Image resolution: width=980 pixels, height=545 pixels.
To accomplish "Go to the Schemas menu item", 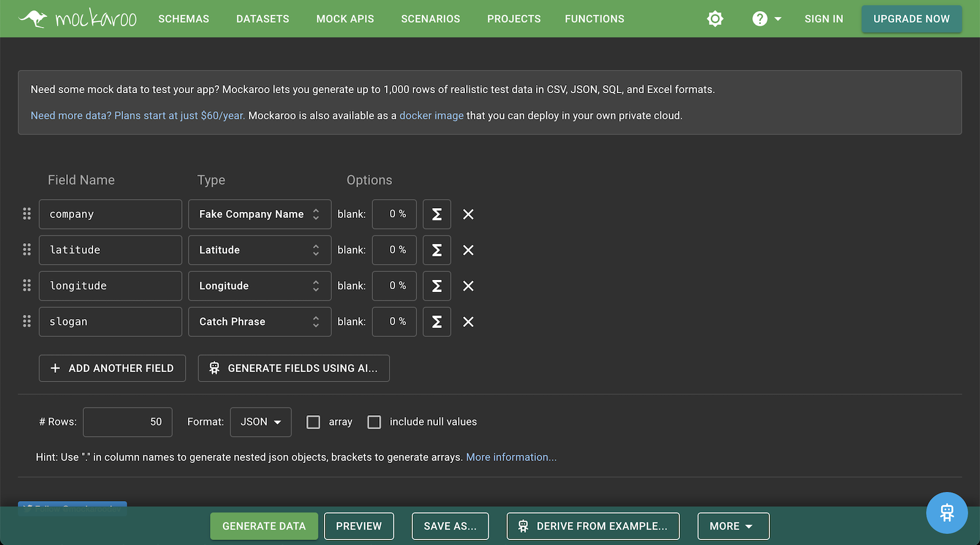I will (184, 19).
